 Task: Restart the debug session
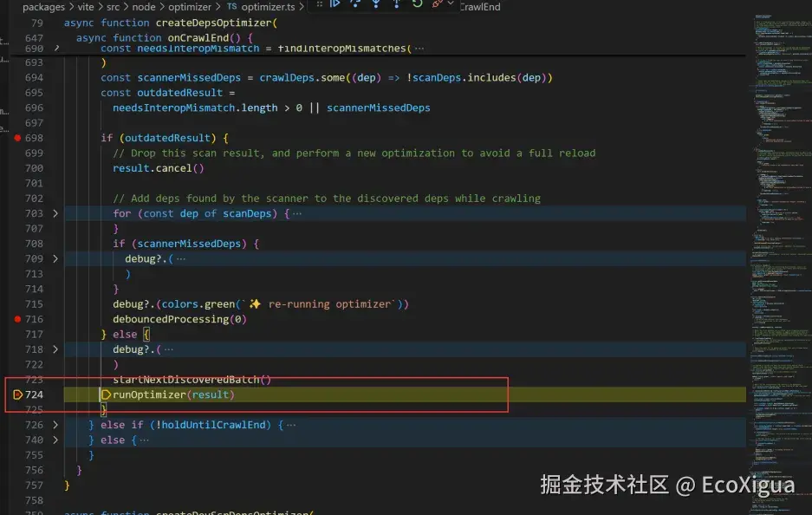click(x=417, y=3)
